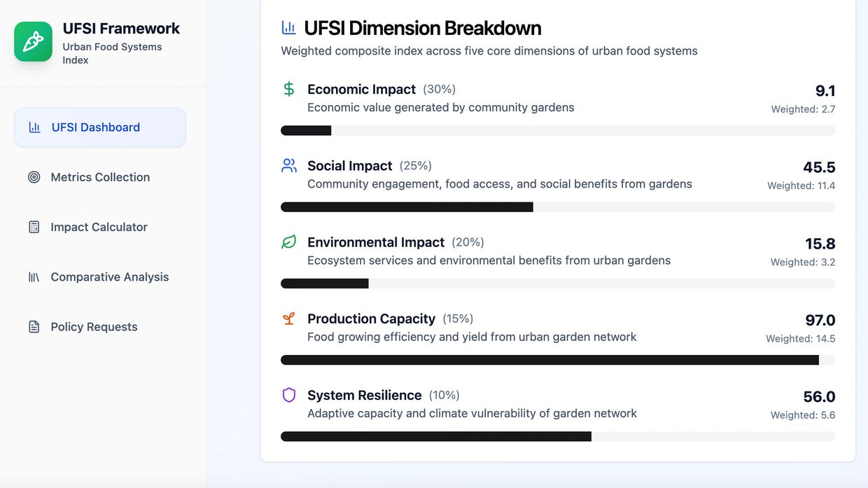This screenshot has height=488, width=868.
Task: Click the sprout icon for Production Capacity
Action: pos(289,319)
